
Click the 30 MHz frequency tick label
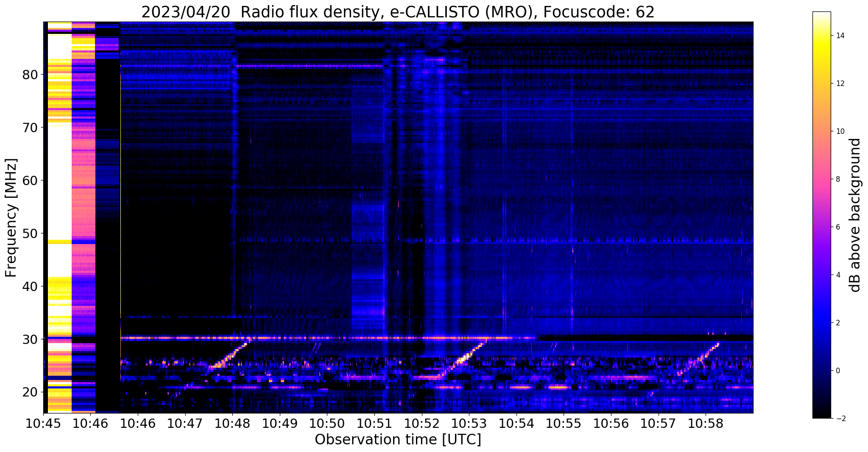[x=30, y=339]
